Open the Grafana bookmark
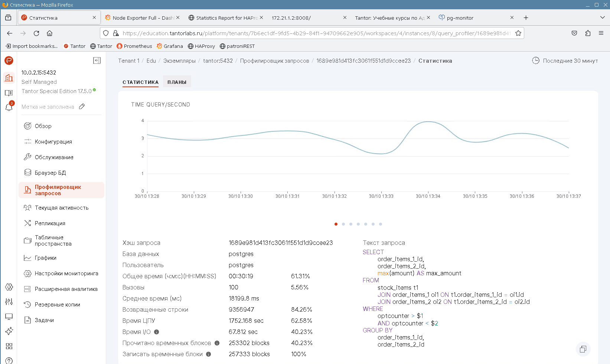 click(170, 46)
